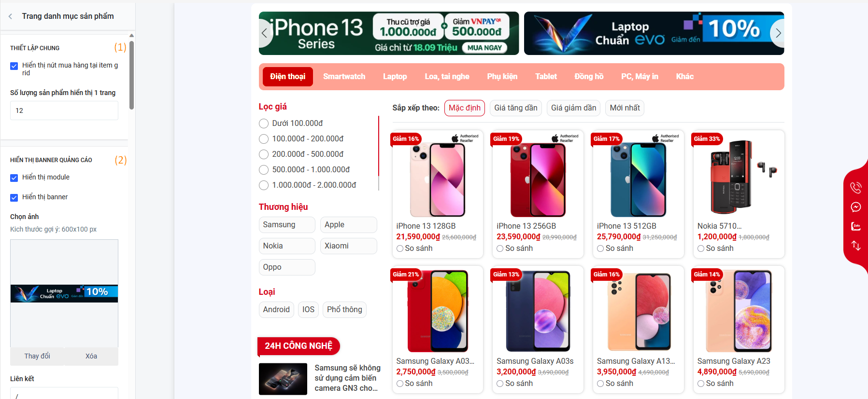This screenshot has width=868, height=399.
Task: Toggle the Hiển thị module checkbox
Action: click(x=14, y=178)
